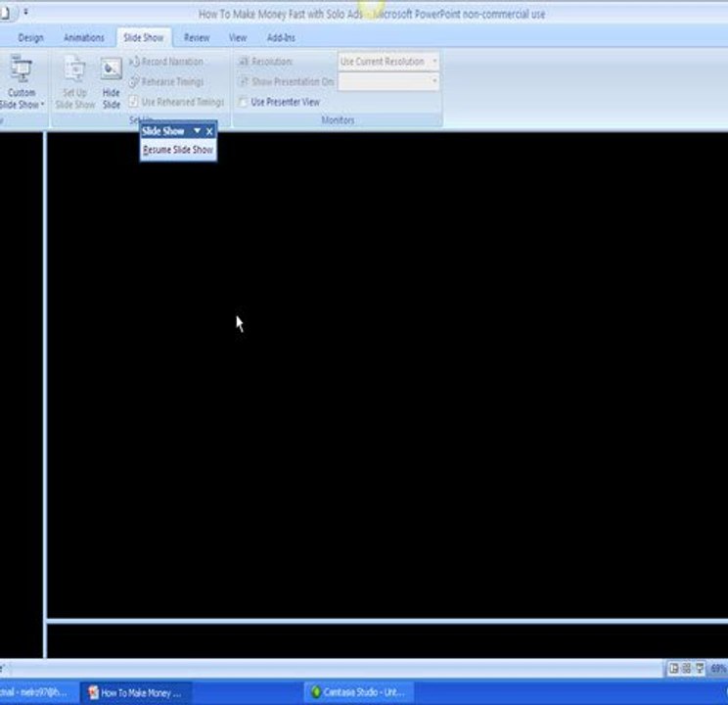Start Slide Show from status bar icon
Viewport: 728px width, 705px height.
pos(700,669)
